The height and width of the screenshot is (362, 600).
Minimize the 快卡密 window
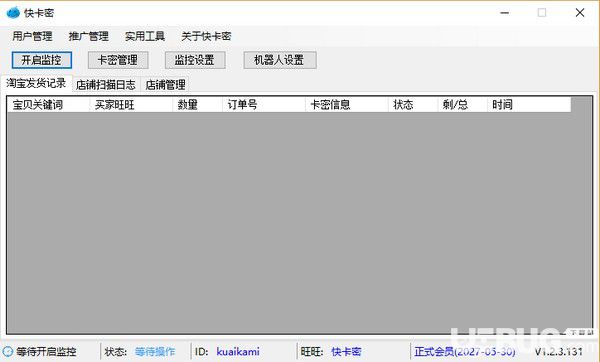click(505, 13)
